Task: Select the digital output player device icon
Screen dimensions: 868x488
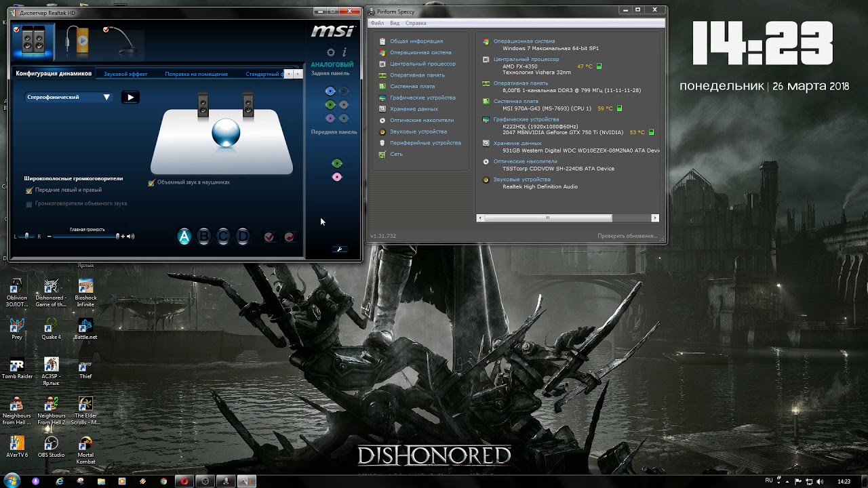Action: click(78, 41)
